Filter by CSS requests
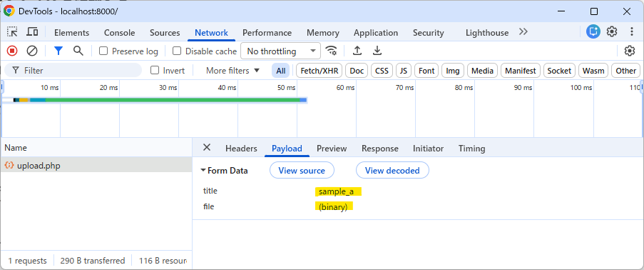The height and width of the screenshot is (270, 644). [x=382, y=71]
